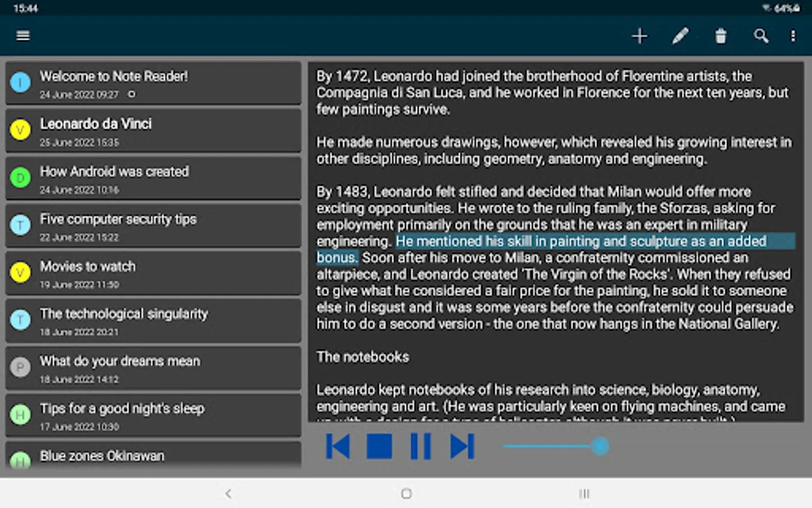Tap the Android back navigation button

coord(228,494)
